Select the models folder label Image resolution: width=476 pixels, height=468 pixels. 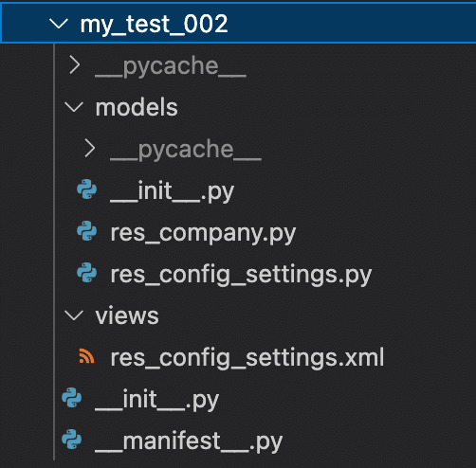click(x=137, y=107)
